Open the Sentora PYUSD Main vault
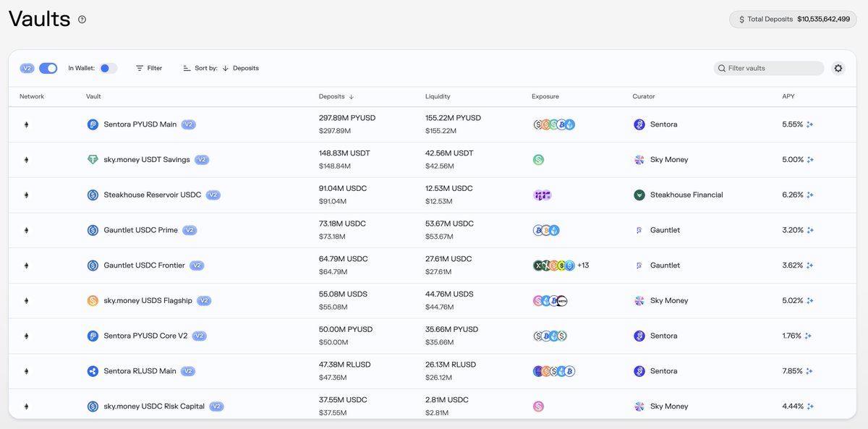 [140, 124]
